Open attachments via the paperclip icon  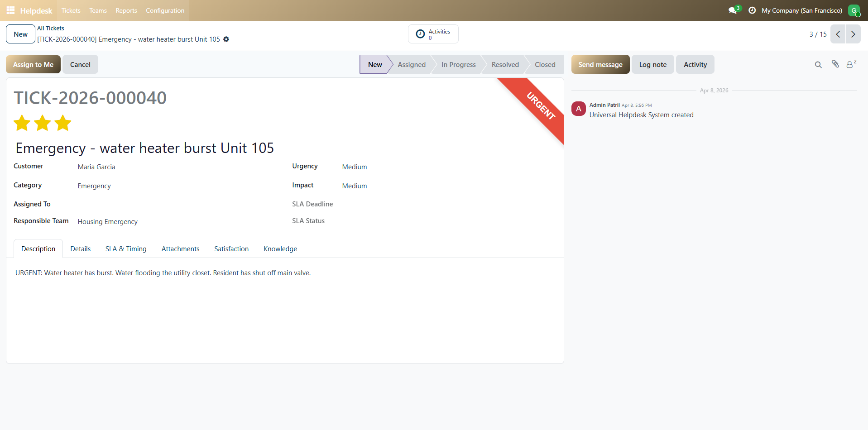click(x=835, y=64)
